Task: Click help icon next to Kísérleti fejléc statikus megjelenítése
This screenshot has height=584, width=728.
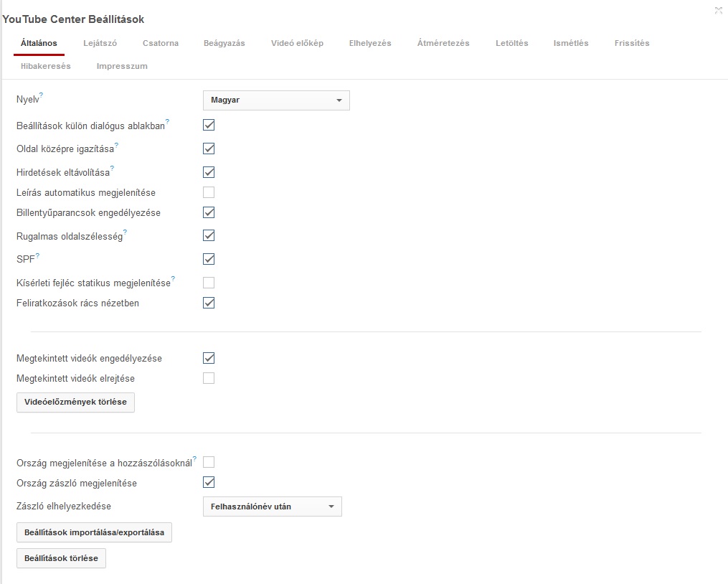Action: coord(173,278)
